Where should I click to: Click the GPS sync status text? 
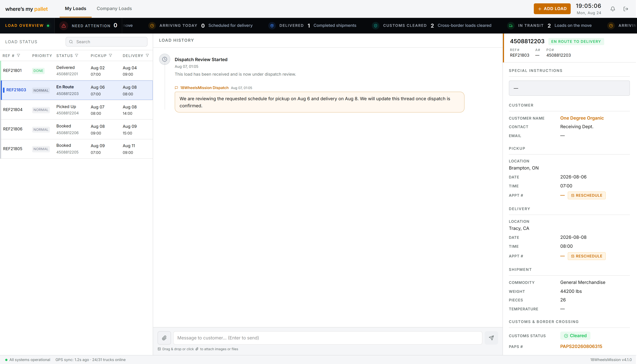91,360
